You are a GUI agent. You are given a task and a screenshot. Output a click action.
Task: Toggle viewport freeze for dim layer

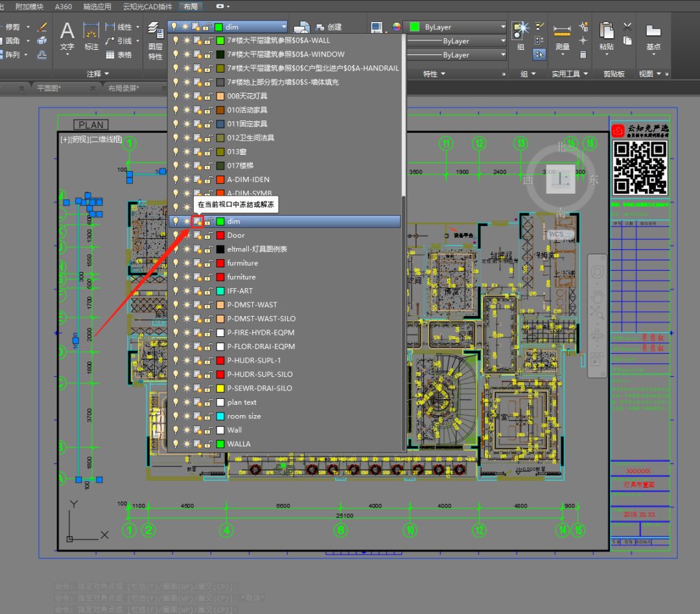(197, 222)
